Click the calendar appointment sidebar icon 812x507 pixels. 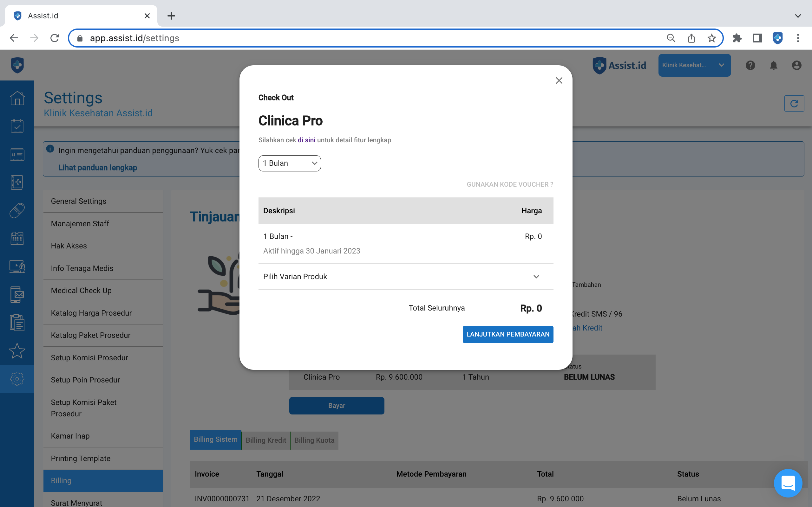tap(17, 126)
